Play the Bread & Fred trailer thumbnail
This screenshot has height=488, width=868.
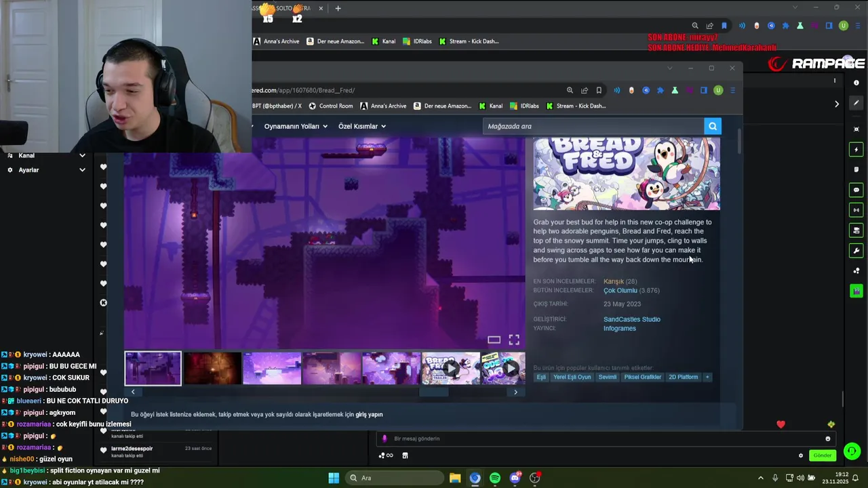click(x=451, y=369)
